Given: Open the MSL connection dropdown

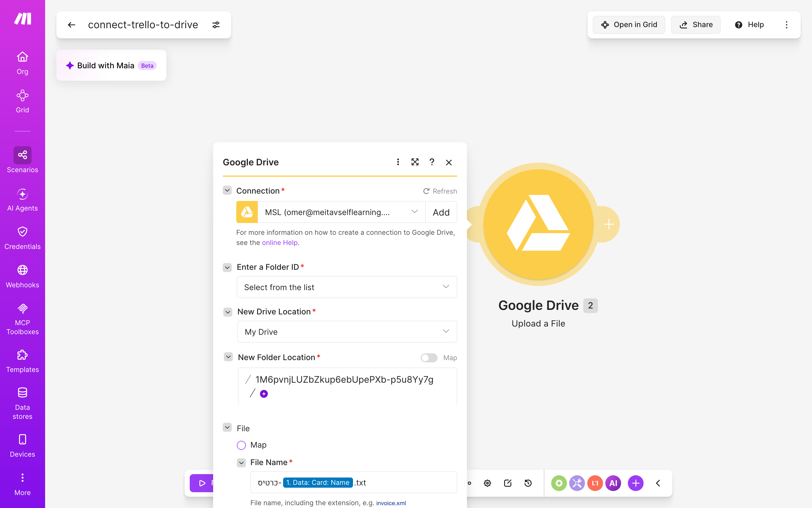Looking at the screenshot, I should (341, 212).
